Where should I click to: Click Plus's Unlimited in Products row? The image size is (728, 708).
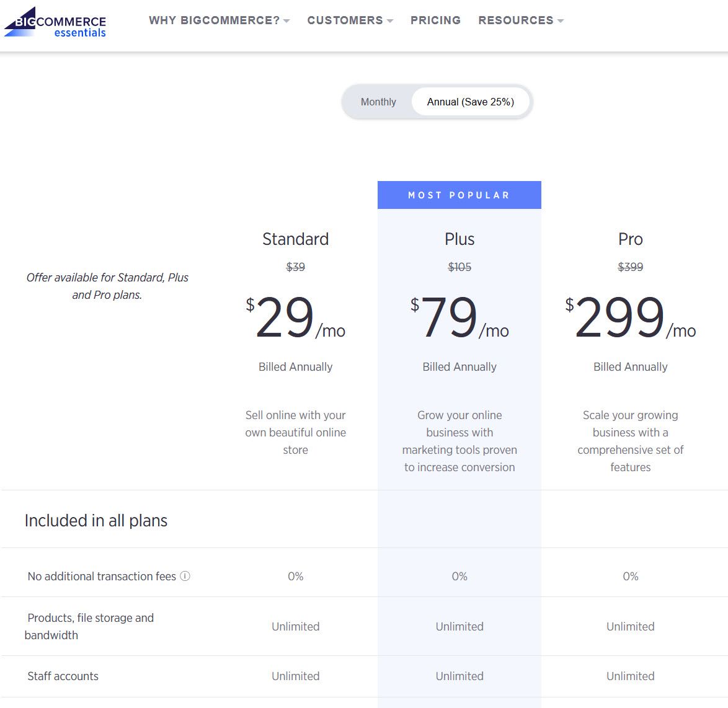[x=459, y=626]
